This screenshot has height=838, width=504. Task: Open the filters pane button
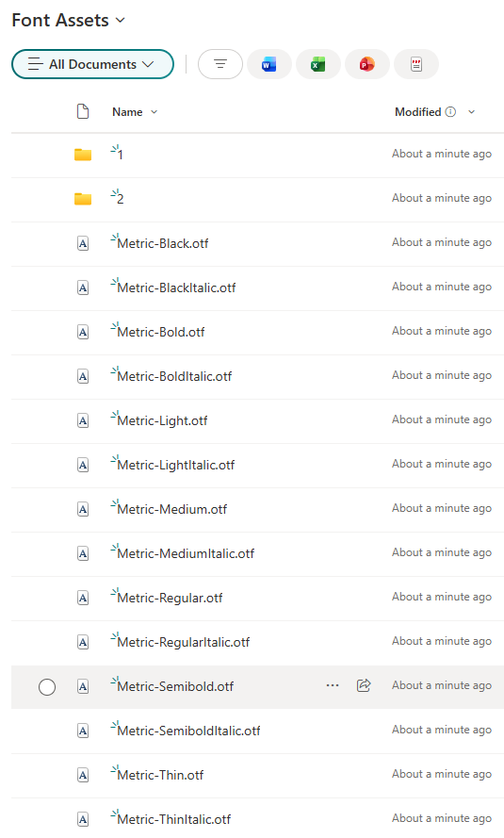(x=219, y=64)
